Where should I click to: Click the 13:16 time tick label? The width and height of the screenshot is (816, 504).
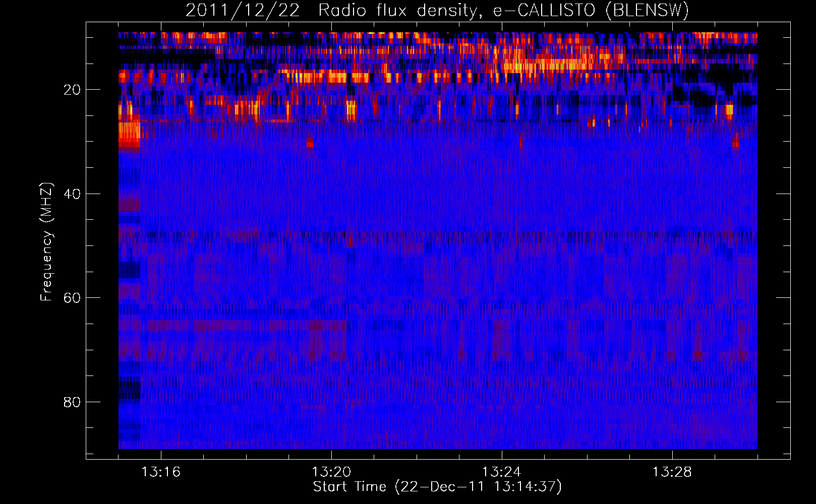click(x=161, y=472)
